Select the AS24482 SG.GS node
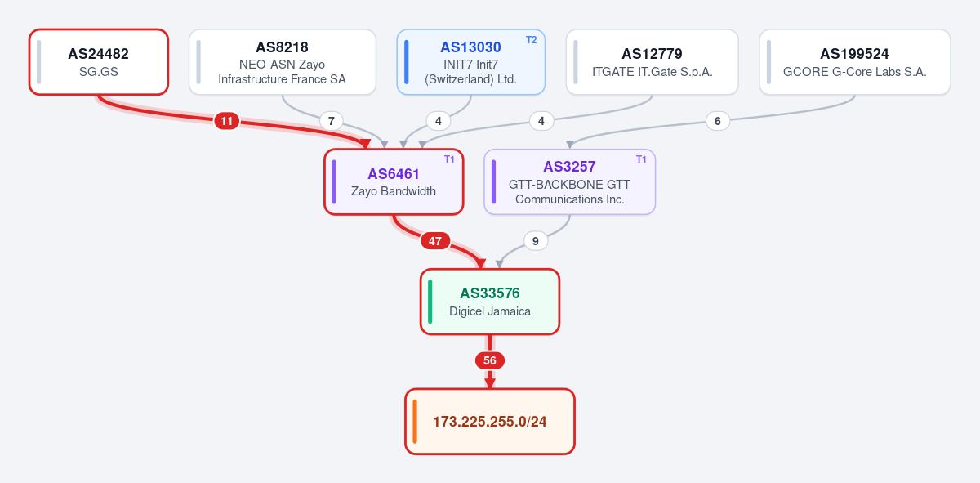 click(x=99, y=62)
